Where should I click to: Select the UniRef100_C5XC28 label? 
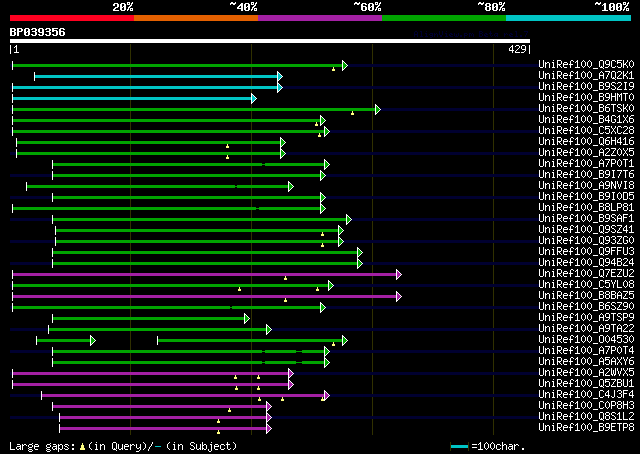point(586,131)
